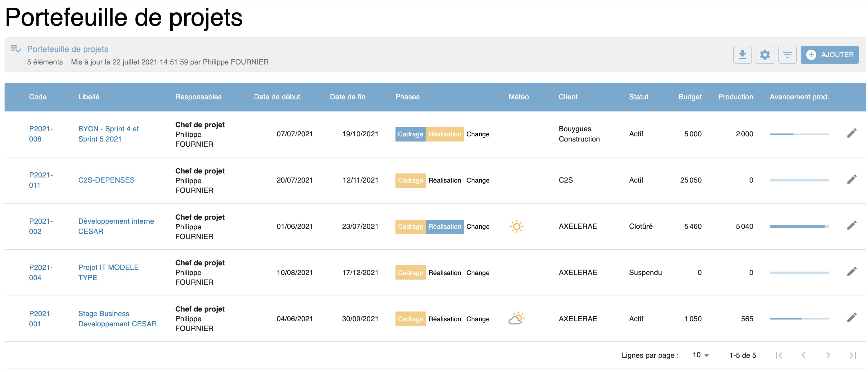The height and width of the screenshot is (372, 868).
Task: Open lines per page dropdown
Action: [701, 355]
